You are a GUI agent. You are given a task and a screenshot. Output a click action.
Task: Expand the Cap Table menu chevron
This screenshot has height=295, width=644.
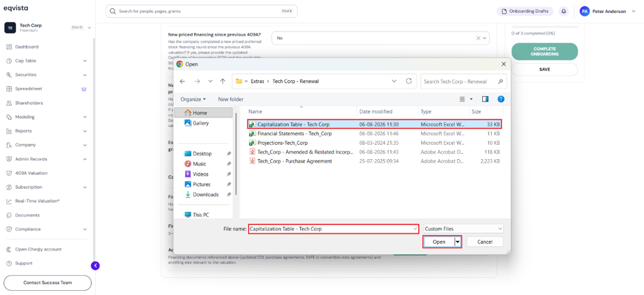coord(85,61)
